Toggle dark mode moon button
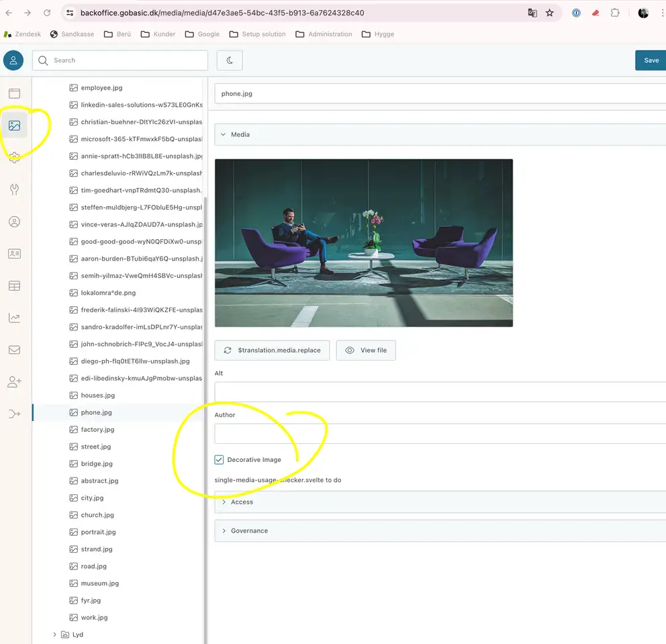This screenshot has height=644, width=666. pos(230,60)
